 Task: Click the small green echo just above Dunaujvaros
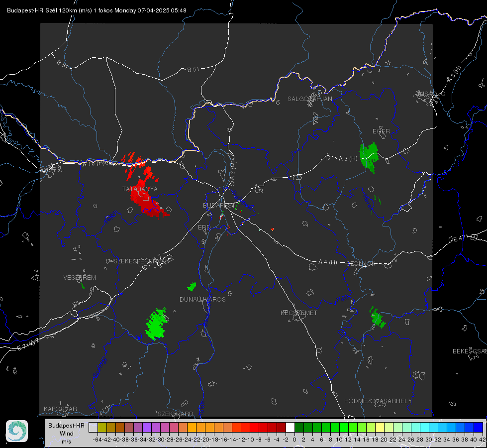(192, 287)
